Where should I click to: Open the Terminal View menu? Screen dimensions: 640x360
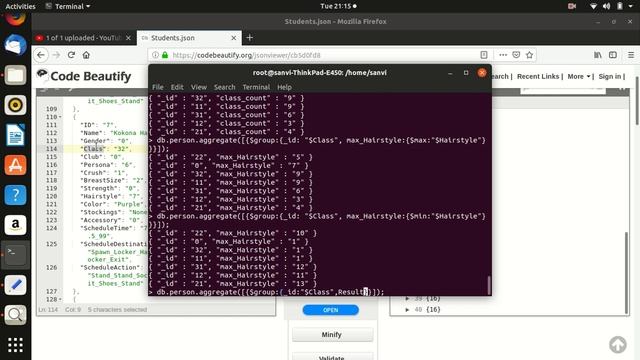199,87
